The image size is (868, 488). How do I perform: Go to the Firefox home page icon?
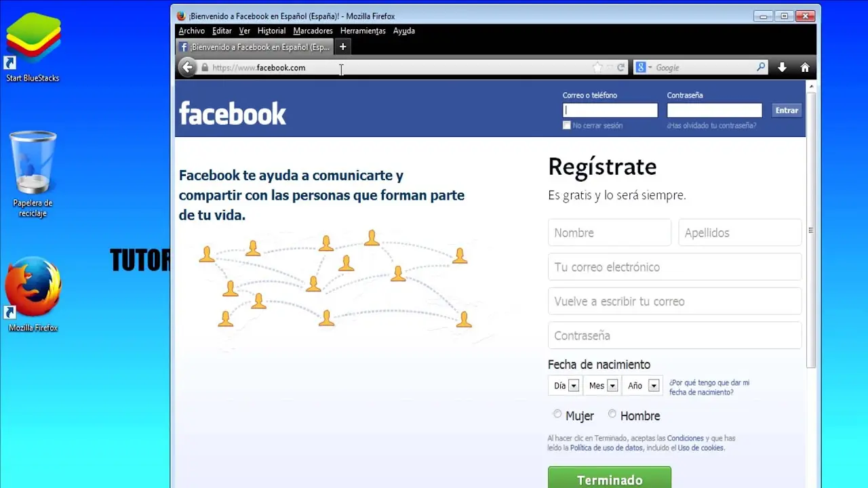(x=805, y=68)
